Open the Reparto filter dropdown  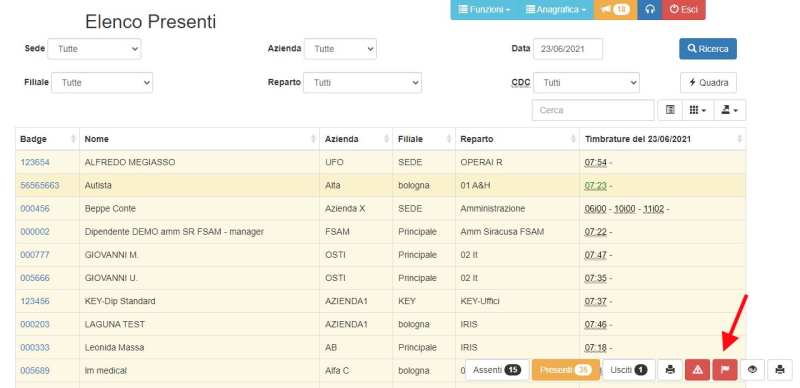[x=362, y=83]
